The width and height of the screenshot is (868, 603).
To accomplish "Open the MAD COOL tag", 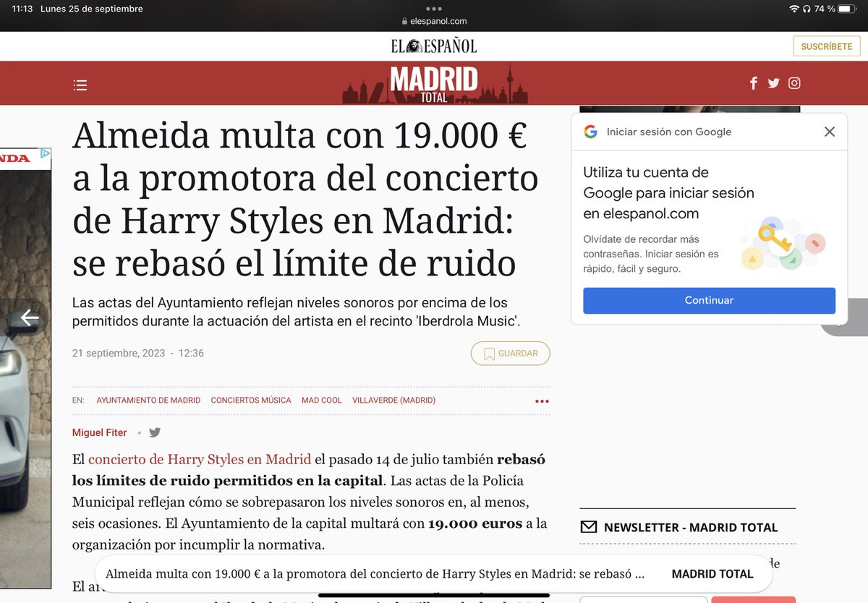I will (322, 401).
